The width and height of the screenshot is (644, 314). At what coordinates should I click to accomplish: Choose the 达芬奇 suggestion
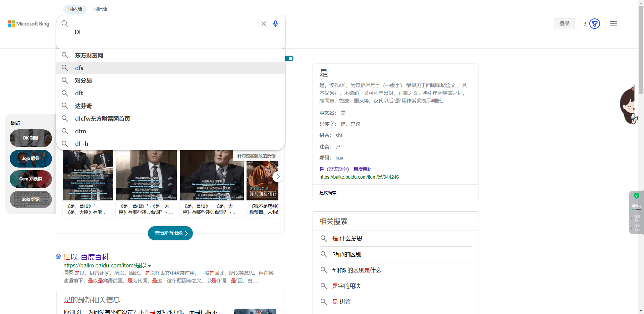click(171, 106)
